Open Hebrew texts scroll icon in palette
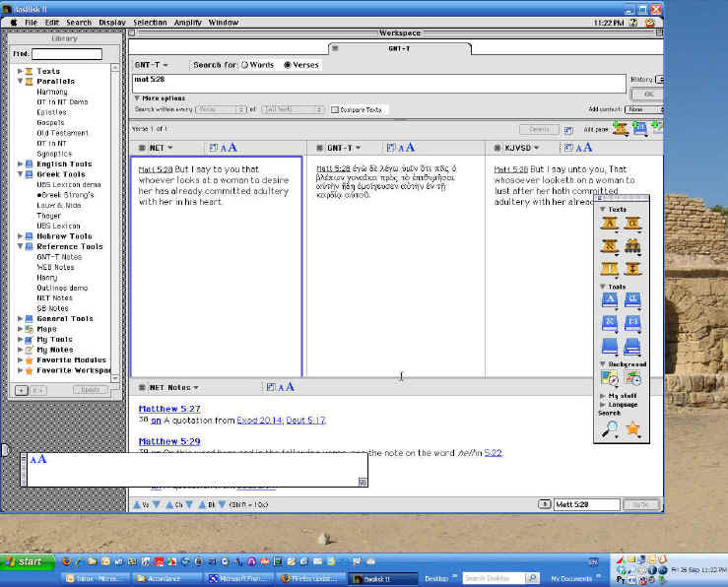The height and width of the screenshot is (587, 728). tap(609, 246)
